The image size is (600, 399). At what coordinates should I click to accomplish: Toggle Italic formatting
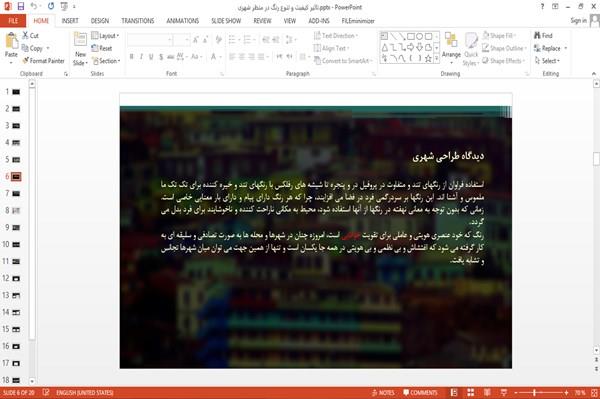[x=141, y=57]
